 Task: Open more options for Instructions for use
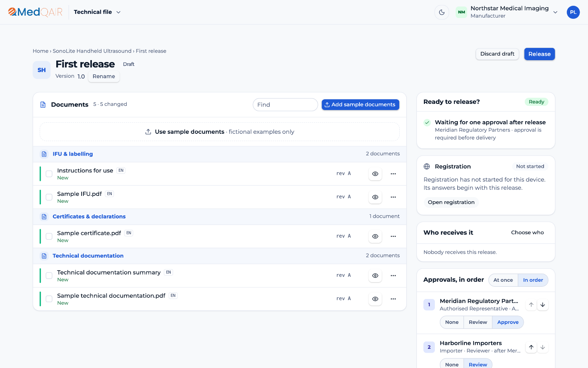393,174
